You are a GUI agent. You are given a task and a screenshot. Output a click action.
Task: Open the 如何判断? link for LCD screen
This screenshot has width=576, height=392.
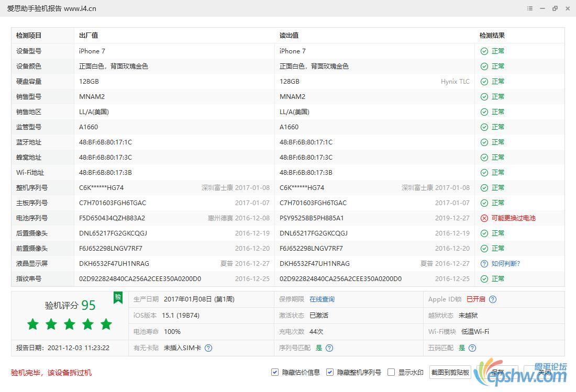[x=505, y=264]
